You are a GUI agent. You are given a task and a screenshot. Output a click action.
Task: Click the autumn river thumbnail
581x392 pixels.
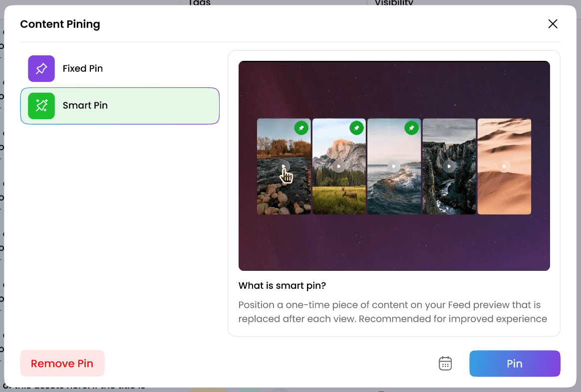click(284, 167)
